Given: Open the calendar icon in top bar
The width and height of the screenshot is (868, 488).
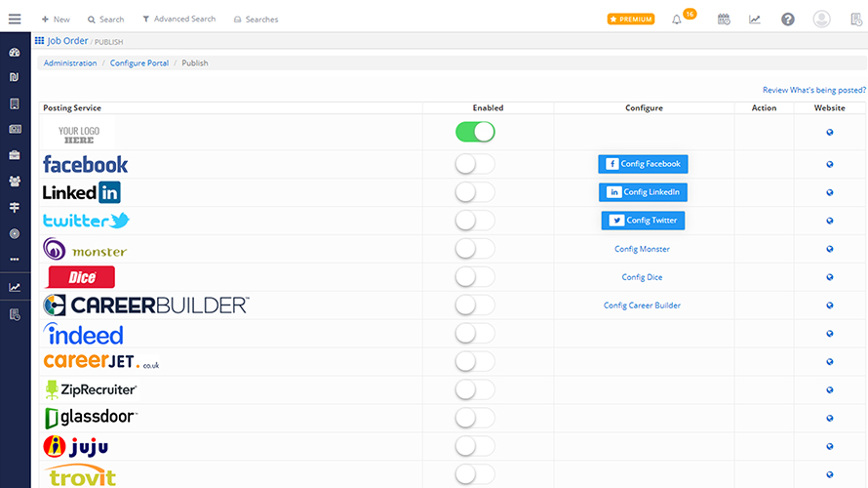Looking at the screenshot, I should coord(724,20).
